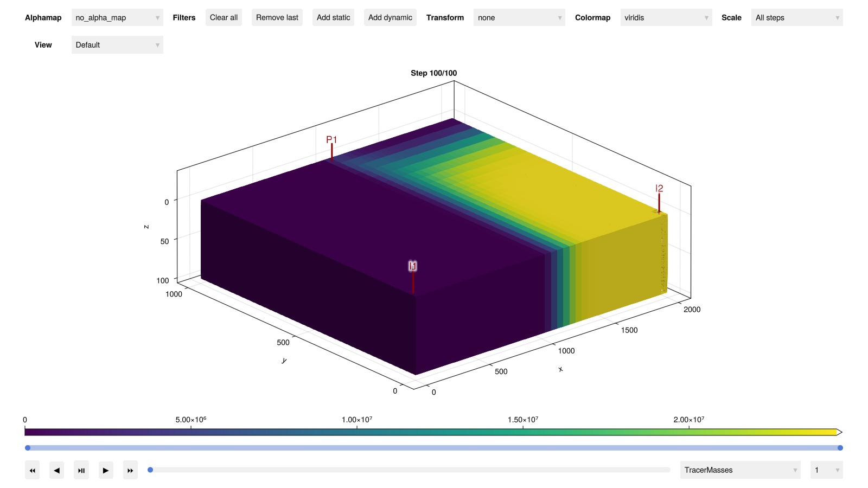This screenshot has height=488, width=868.
Task: Jump to the first step button
Action: point(32,470)
